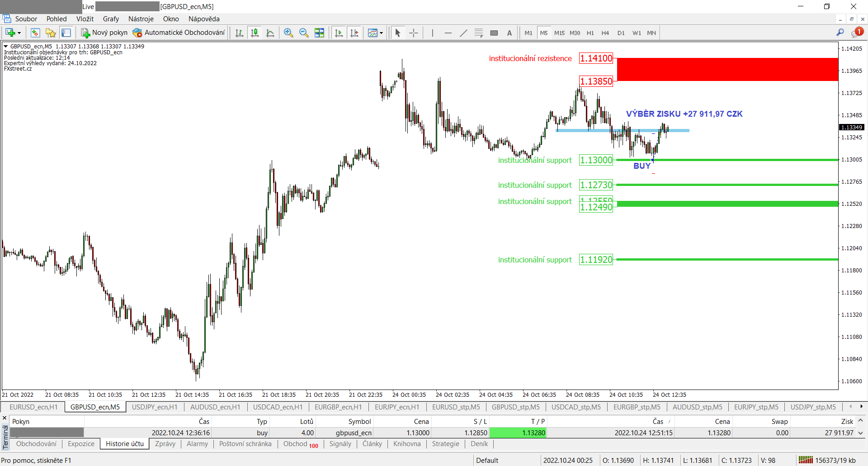Open the Vložit menu
868x466 pixels.
click(x=85, y=19)
